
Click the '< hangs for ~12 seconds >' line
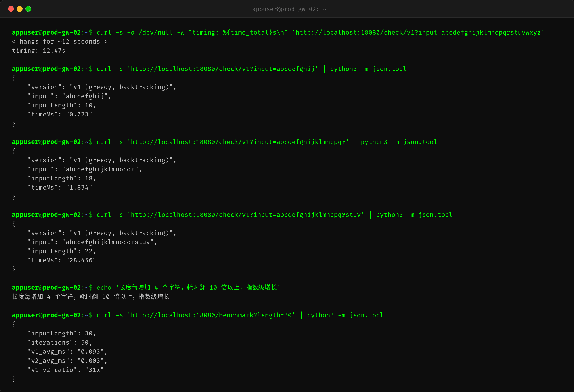tap(60, 41)
